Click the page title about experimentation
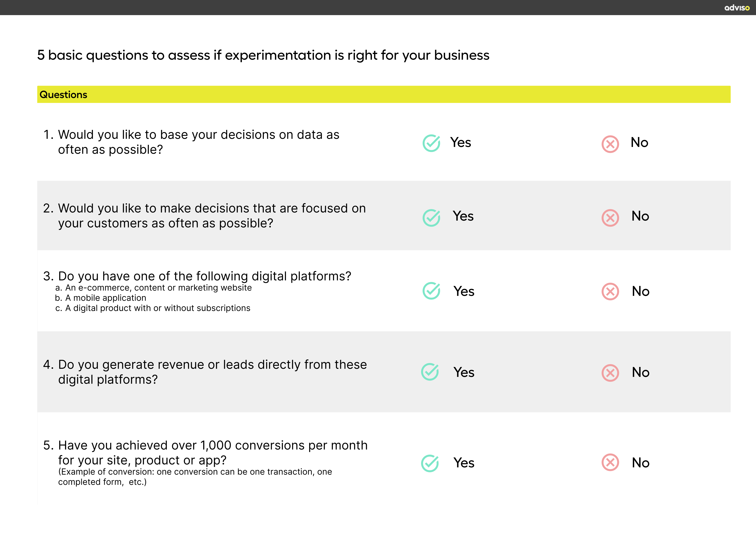The height and width of the screenshot is (543, 756). tap(263, 55)
